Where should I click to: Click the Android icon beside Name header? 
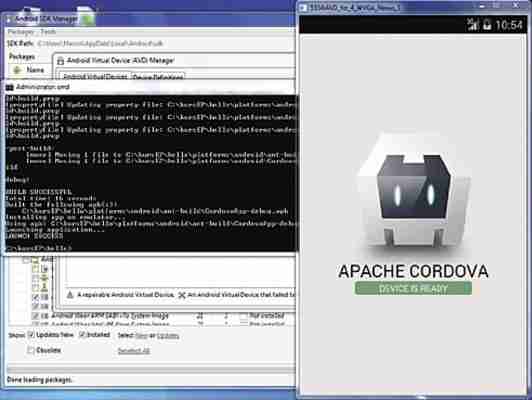coord(17,70)
